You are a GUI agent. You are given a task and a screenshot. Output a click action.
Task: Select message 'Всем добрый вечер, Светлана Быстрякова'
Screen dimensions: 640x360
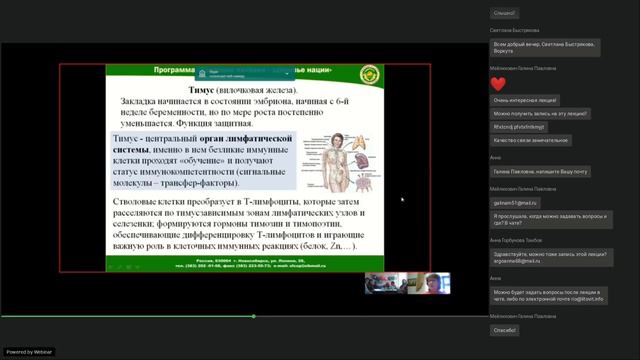pos(545,48)
